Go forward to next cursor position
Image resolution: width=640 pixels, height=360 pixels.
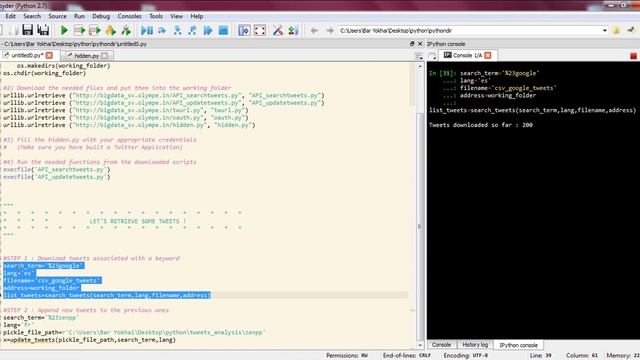330,31
